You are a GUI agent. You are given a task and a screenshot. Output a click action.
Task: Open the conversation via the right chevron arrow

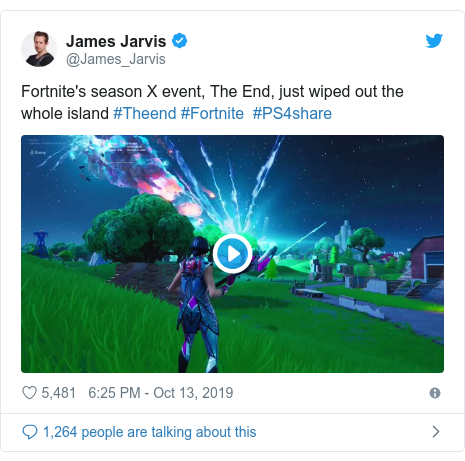436,432
